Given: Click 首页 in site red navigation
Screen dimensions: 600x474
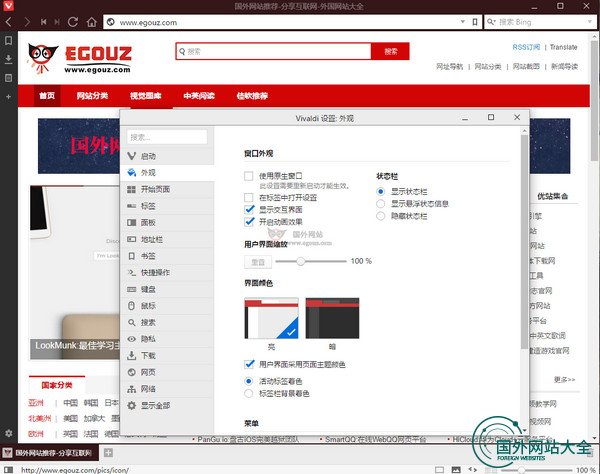Looking at the screenshot, I should point(47,96).
